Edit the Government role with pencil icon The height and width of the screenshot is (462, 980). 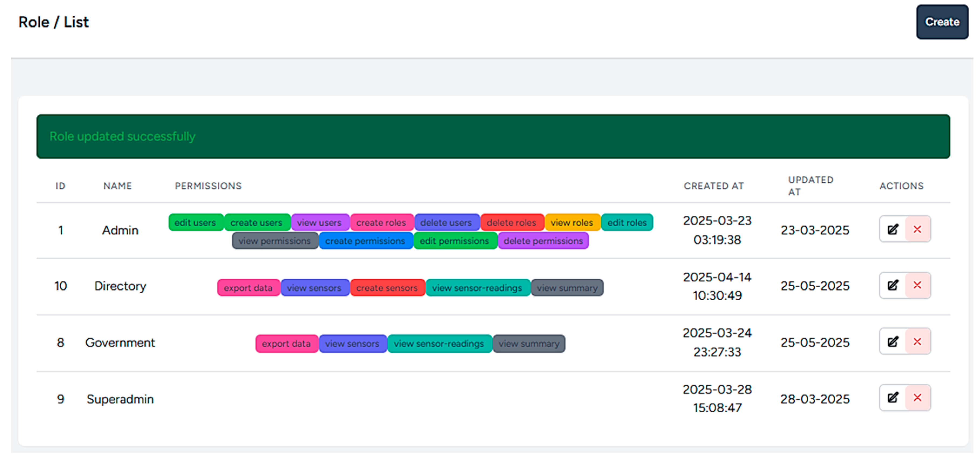893,341
